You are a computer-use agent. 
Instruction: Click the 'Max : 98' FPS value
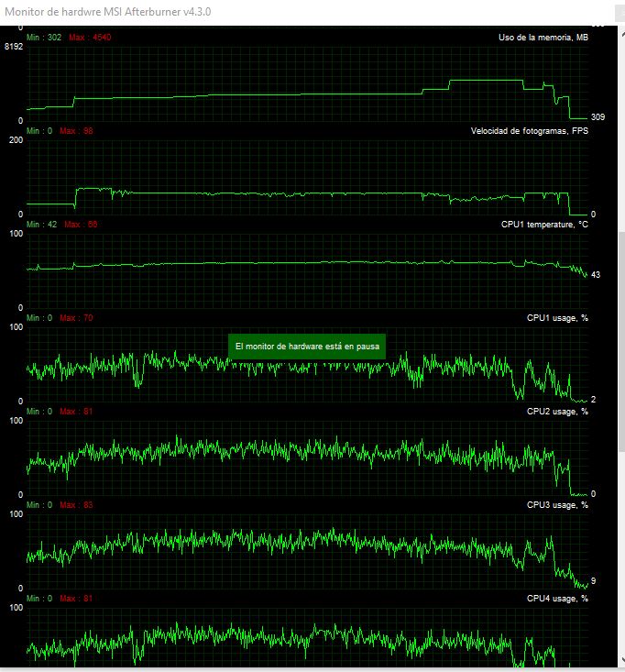76,131
